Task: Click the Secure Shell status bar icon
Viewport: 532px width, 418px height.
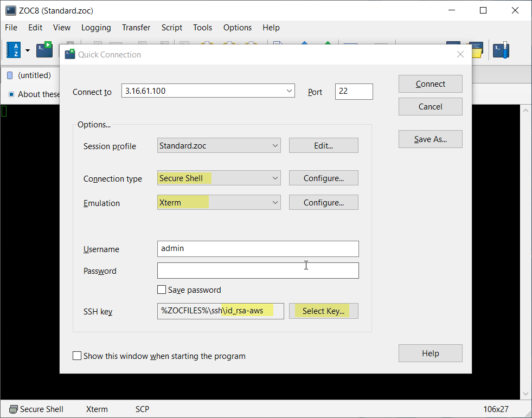Action: point(14,409)
